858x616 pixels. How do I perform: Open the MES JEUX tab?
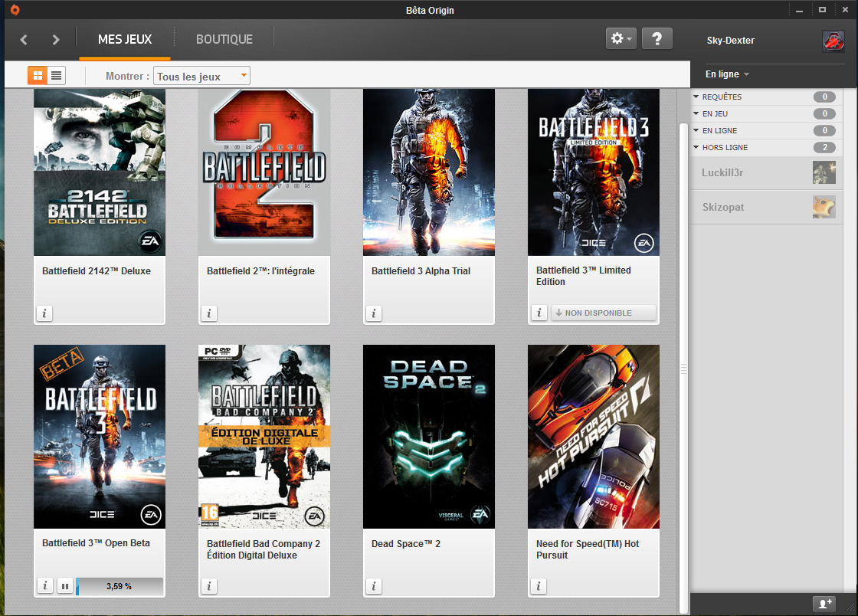point(125,39)
